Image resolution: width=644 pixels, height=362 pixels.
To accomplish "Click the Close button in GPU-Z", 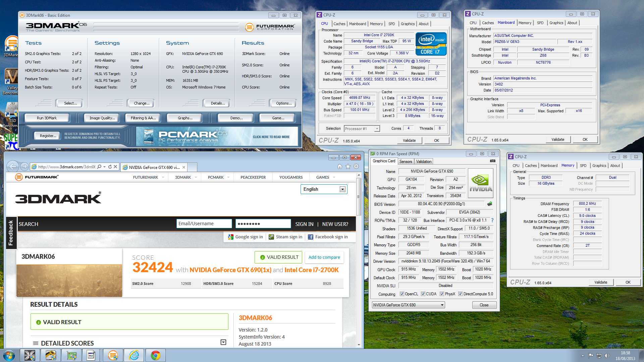I will (x=484, y=305).
